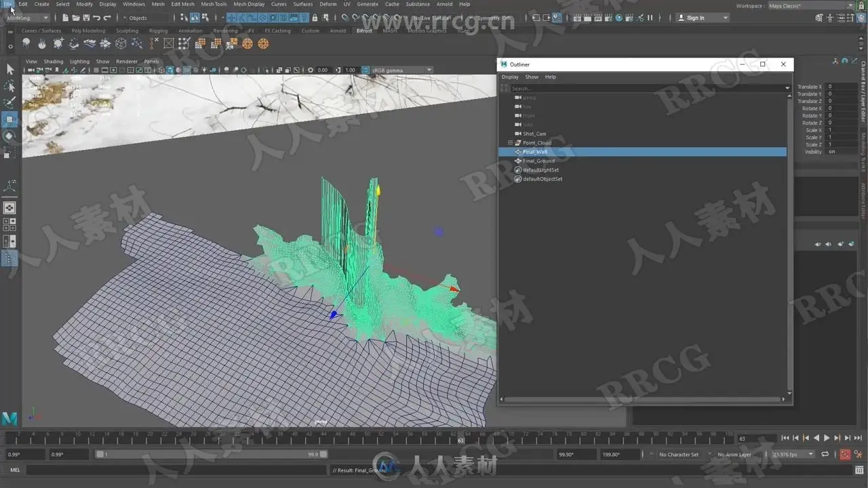Choose the Select tool arrow in the toolbox
The height and width of the screenshot is (488, 868).
click(x=9, y=69)
